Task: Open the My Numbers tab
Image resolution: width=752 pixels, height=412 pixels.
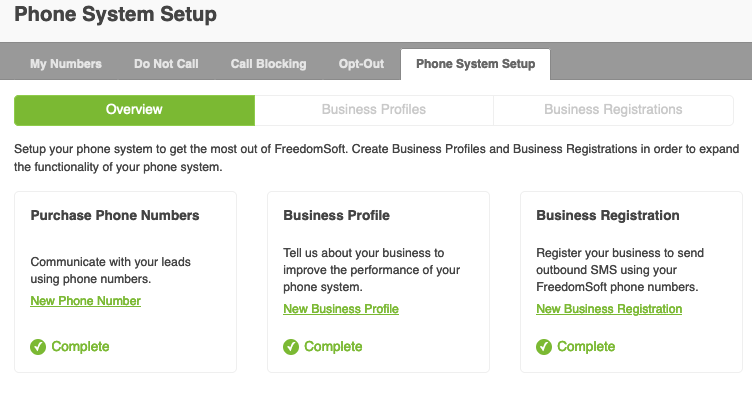Action: click(66, 64)
